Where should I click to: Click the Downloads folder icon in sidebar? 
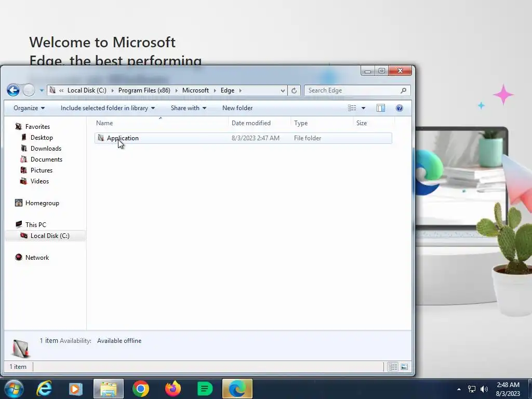[x=24, y=148]
